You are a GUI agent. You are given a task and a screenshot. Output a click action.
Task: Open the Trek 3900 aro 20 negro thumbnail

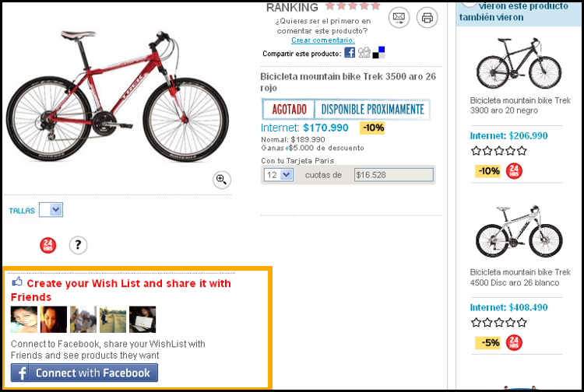point(519,63)
